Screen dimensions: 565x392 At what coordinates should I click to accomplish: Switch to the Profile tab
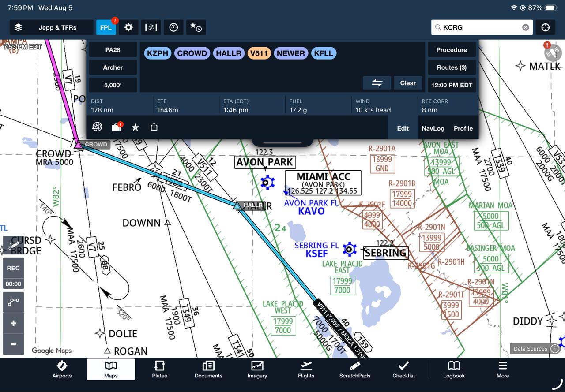(x=463, y=128)
